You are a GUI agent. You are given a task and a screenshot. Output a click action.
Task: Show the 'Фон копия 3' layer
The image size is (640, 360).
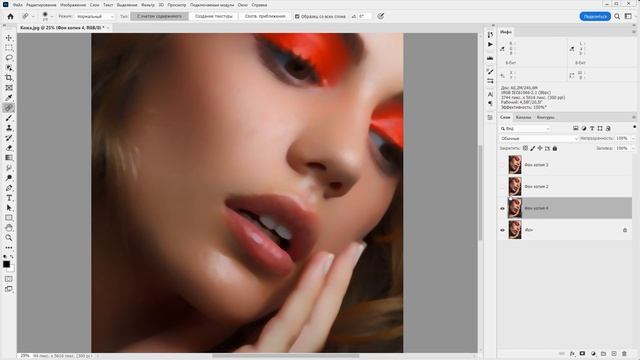pyautogui.click(x=502, y=165)
